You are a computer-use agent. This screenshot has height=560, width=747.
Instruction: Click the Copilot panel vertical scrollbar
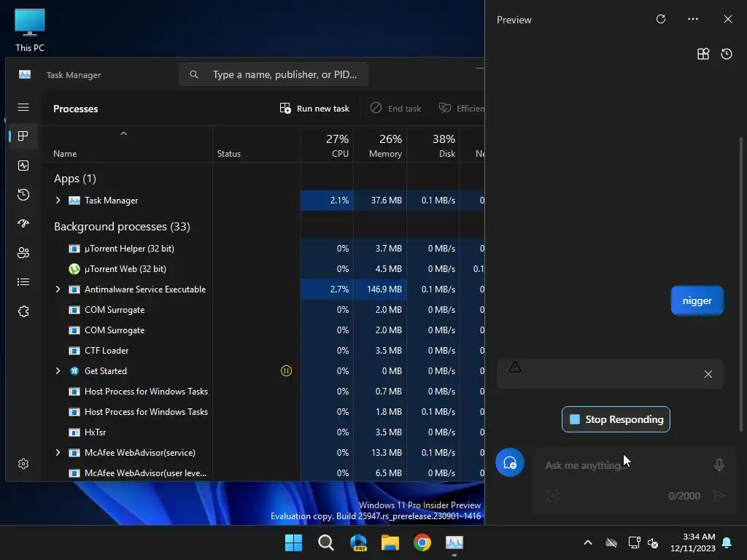[741, 284]
